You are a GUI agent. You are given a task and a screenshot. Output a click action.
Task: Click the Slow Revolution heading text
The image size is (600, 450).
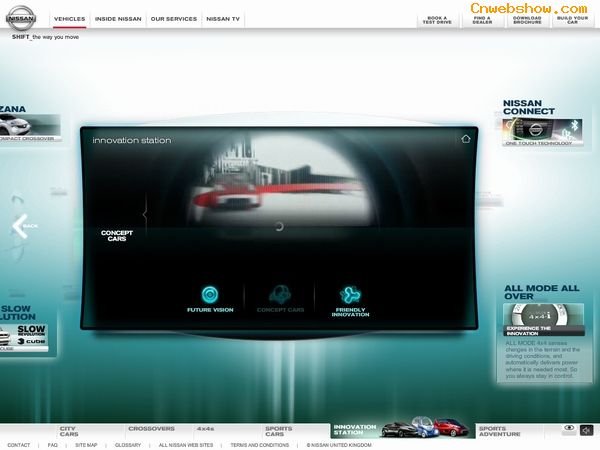[x=18, y=313]
